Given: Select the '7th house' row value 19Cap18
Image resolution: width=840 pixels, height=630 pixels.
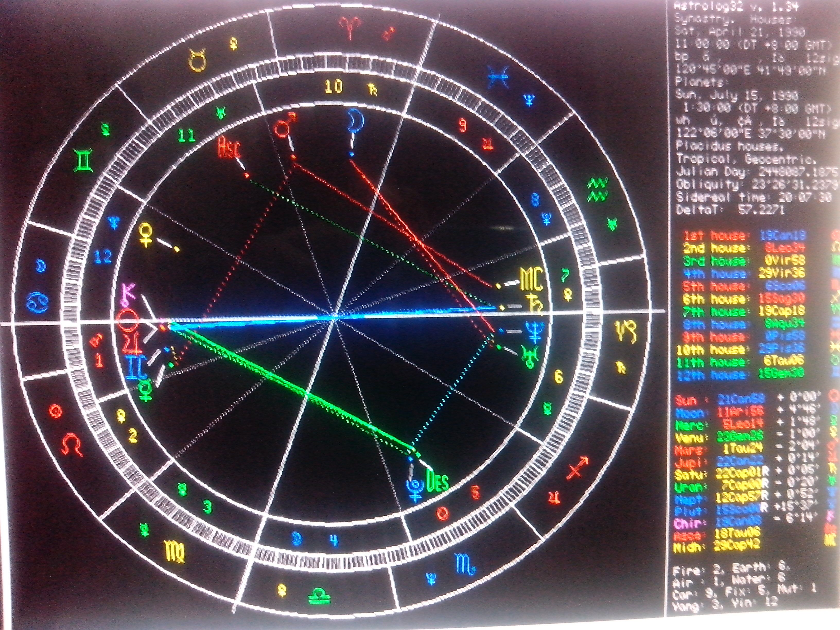Looking at the screenshot, I should coord(782,311).
